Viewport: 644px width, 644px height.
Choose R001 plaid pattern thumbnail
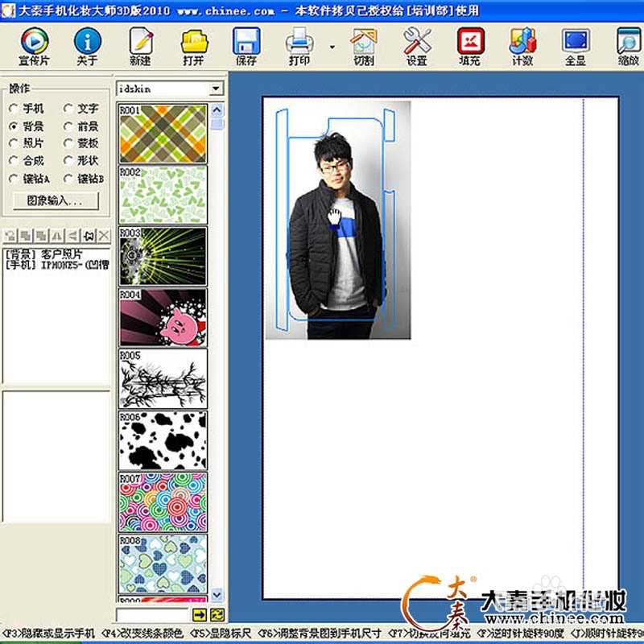[x=163, y=134]
